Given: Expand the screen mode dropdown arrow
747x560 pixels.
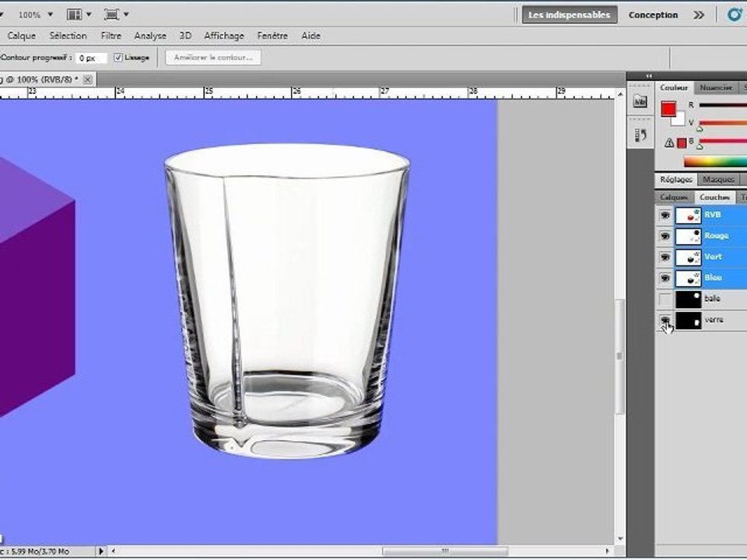Looking at the screenshot, I should coord(126,14).
